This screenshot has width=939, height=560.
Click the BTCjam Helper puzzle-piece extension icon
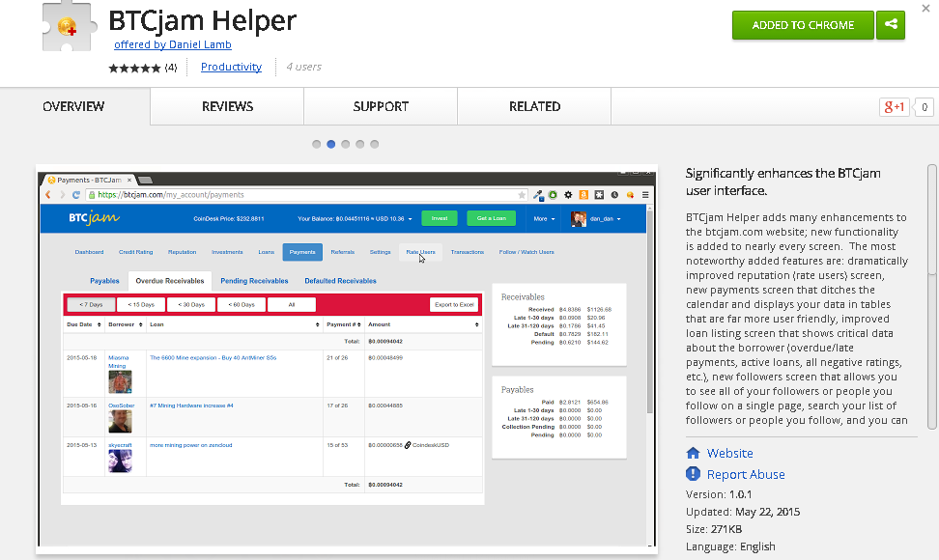click(x=69, y=26)
